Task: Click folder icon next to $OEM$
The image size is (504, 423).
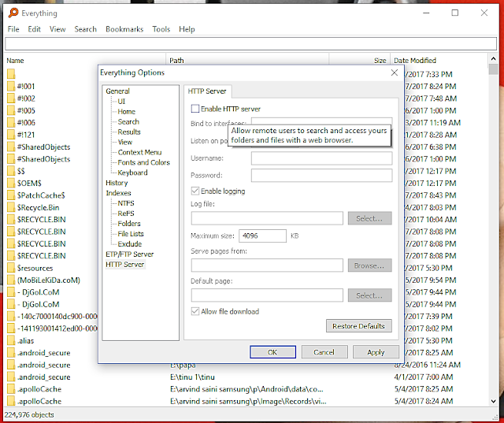Action: pyautogui.click(x=11, y=184)
